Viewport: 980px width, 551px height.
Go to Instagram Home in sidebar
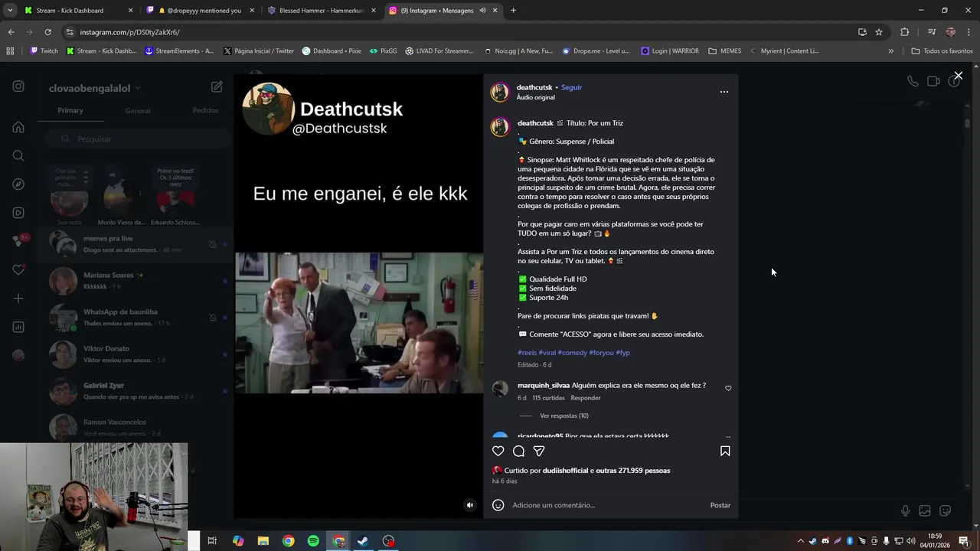pos(18,127)
